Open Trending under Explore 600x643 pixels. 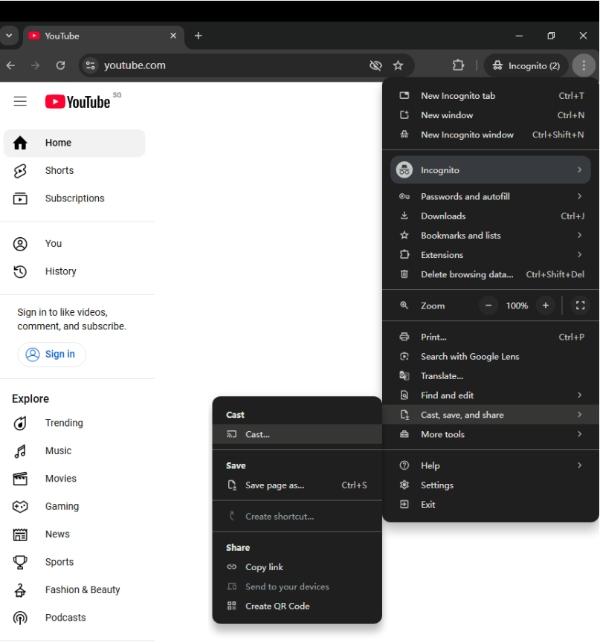click(74, 423)
